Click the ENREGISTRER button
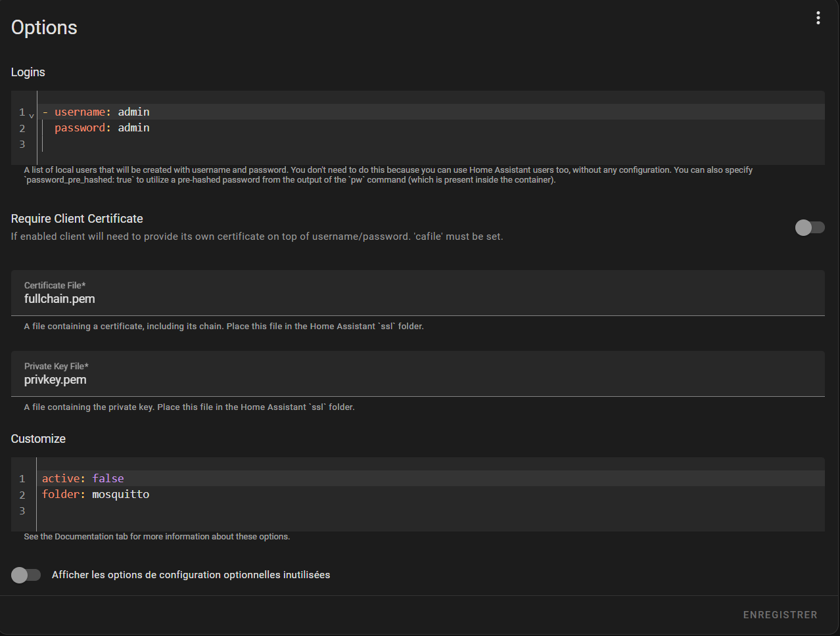This screenshot has height=636, width=840. [780, 615]
